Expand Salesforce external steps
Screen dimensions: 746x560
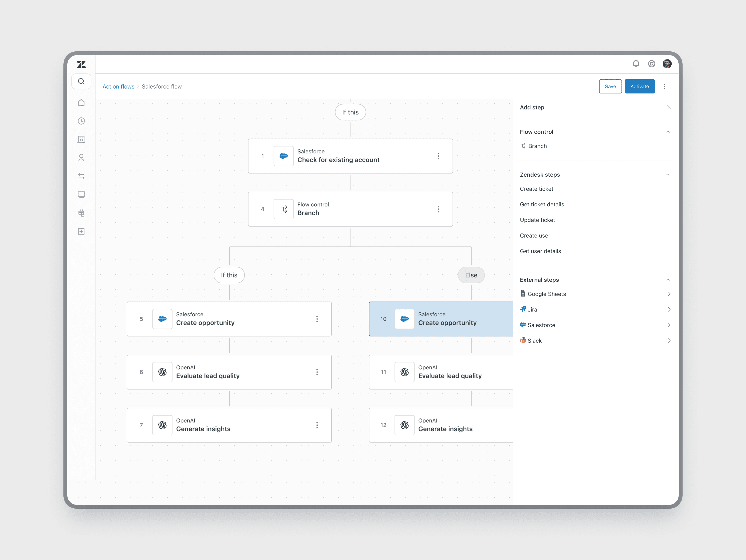(x=669, y=325)
